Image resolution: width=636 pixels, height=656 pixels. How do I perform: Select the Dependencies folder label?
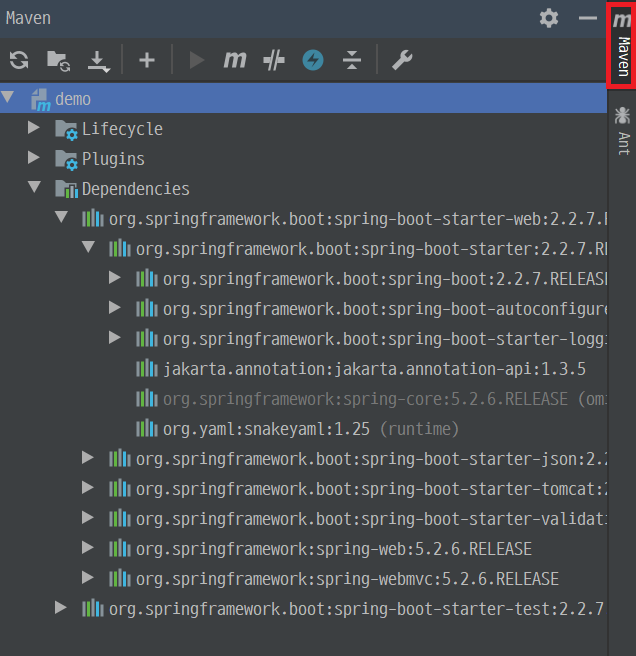click(x=136, y=189)
